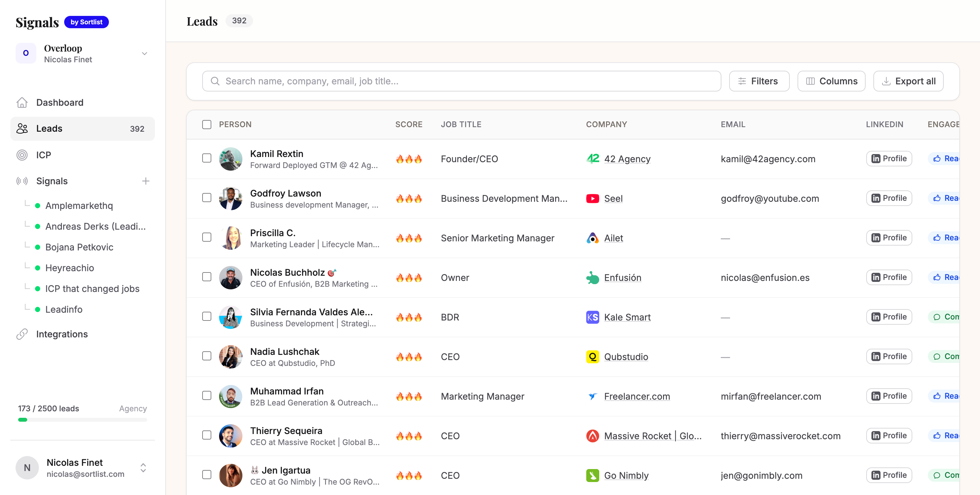The width and height of the screenshot is (980, 495).
Task: Sort by the SCORE column header
Action: pyautogui.click(x=409, y=125)
